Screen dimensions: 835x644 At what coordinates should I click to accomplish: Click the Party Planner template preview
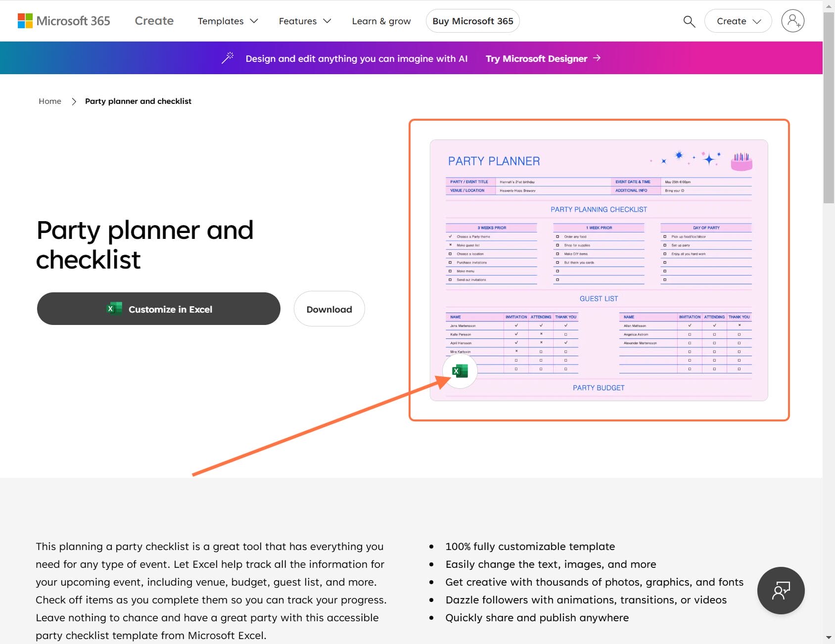(599, 270)
